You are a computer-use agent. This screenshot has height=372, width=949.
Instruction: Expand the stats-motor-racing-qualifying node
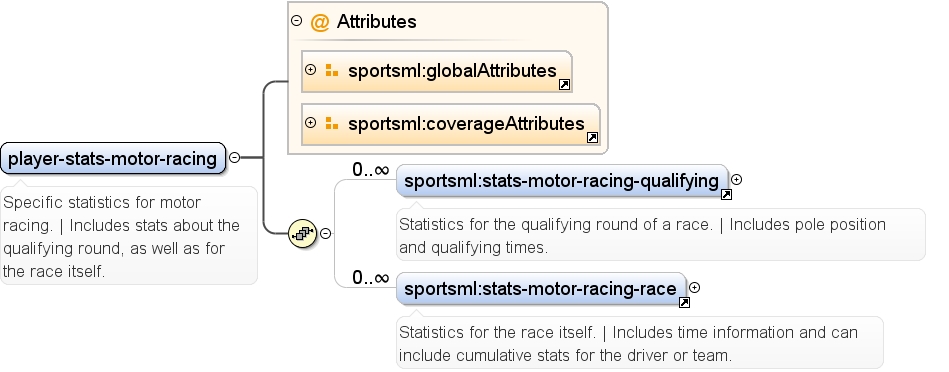(x=737, y=180)
